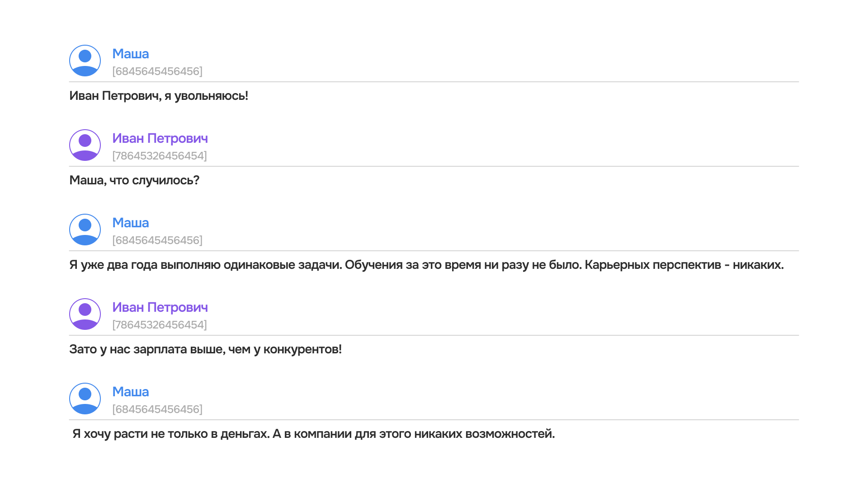Click Иван Петрович's avatar above 'Зато у нас зарплата' message

(x=85, y=314)
